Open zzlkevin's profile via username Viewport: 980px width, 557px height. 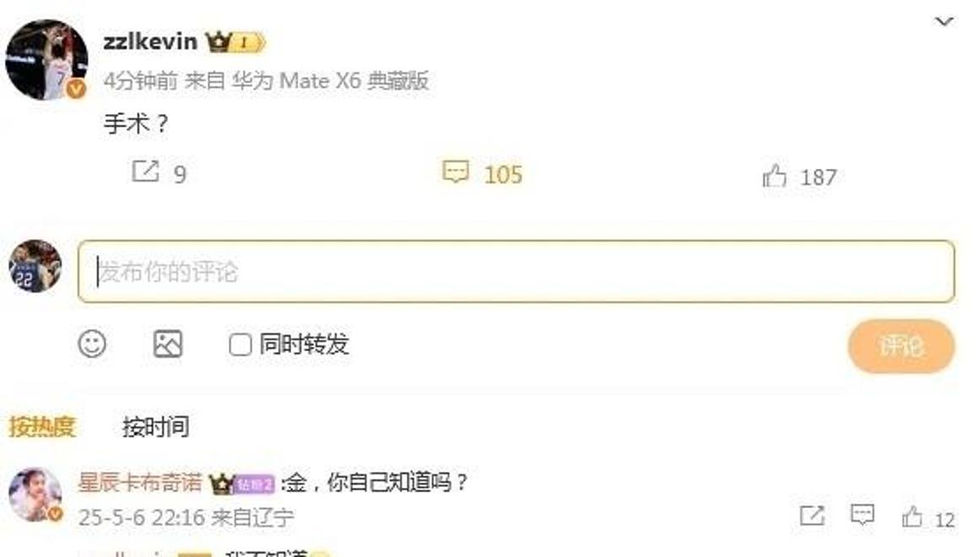(x=150, y=41)
